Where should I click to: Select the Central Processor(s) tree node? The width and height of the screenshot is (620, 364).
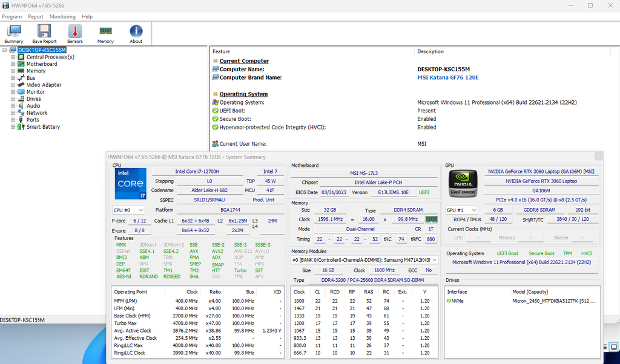(50, 57)
